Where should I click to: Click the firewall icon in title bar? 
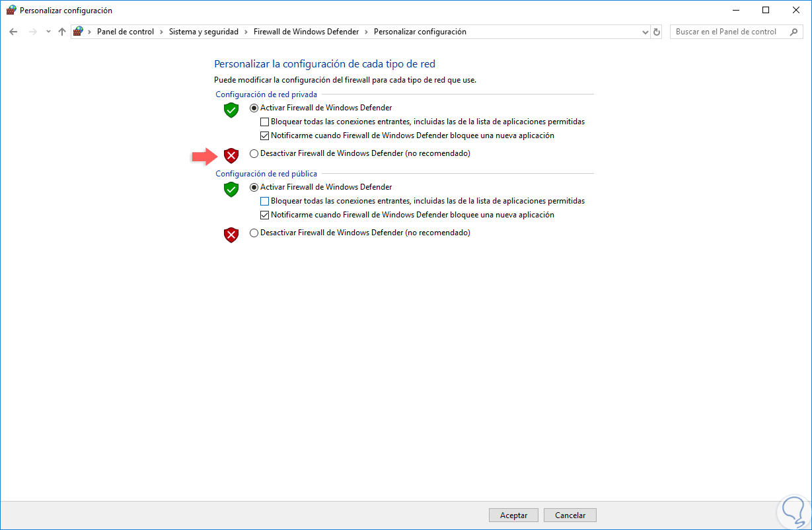11,10
